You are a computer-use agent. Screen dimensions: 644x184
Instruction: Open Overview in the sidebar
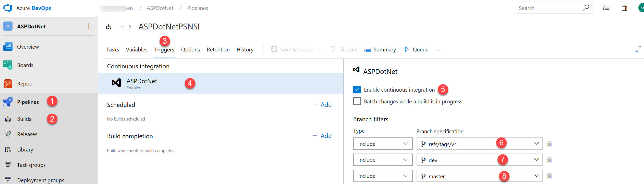(28, 47)
